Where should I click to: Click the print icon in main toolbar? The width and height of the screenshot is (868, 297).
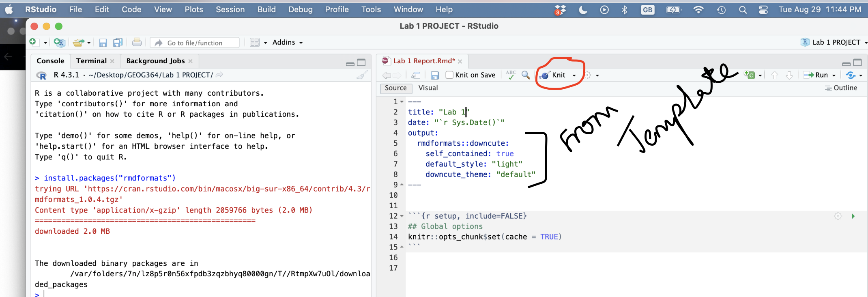tap(137, 43)
